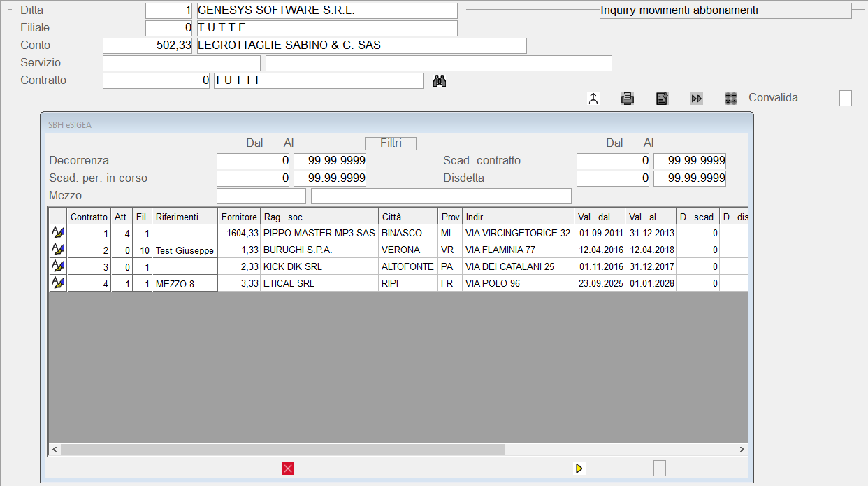The height and width of the screenshot is (486, 868).
Task: Click the binoculars search icon beside Contratto
Action: pyautogui.click(x=440, y=81)
